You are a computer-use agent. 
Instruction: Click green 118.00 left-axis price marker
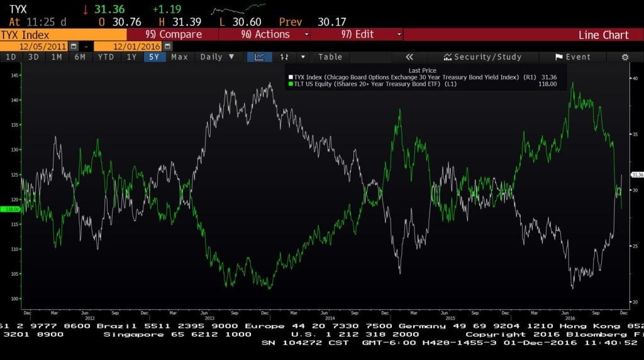tap(10, 209)
